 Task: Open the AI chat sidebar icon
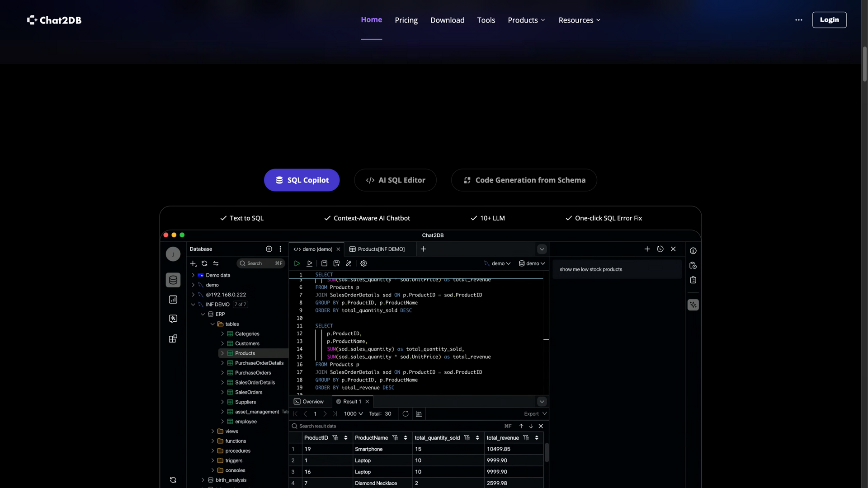[173, 319]
